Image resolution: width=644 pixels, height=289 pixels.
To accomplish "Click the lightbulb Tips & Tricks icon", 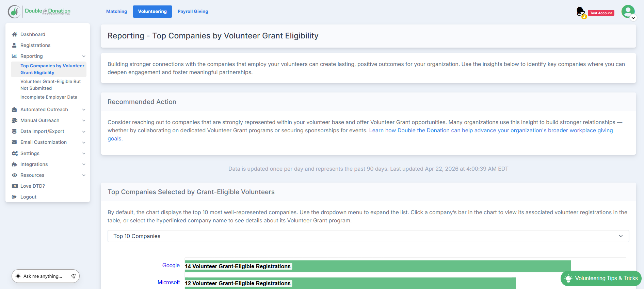I will (x=568, y=278).
